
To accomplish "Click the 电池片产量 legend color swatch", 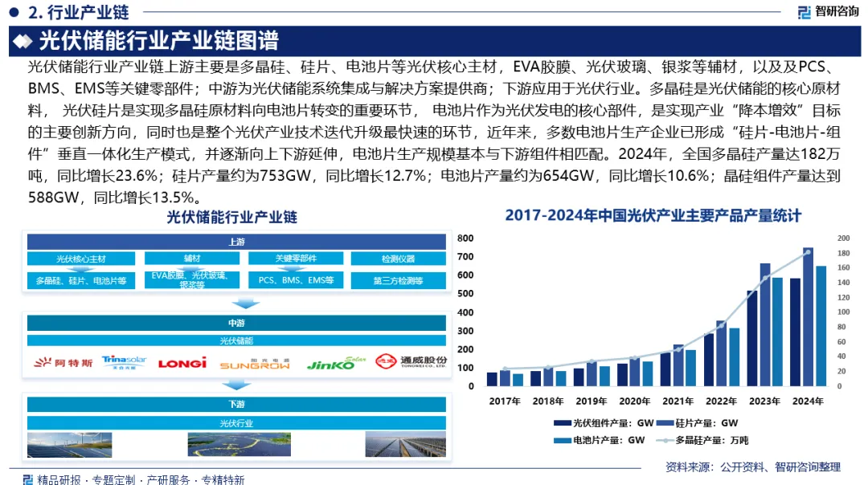I will point(563,440).
